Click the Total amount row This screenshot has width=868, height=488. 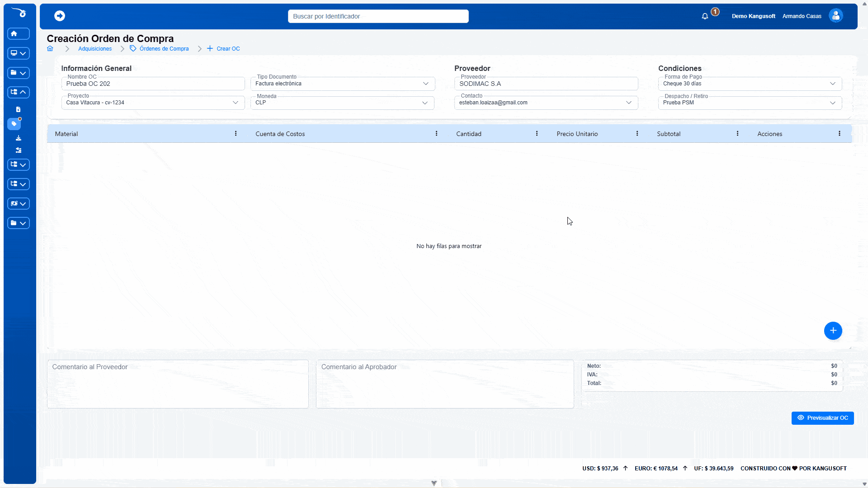pyautogui.click(x=712, y=383)
